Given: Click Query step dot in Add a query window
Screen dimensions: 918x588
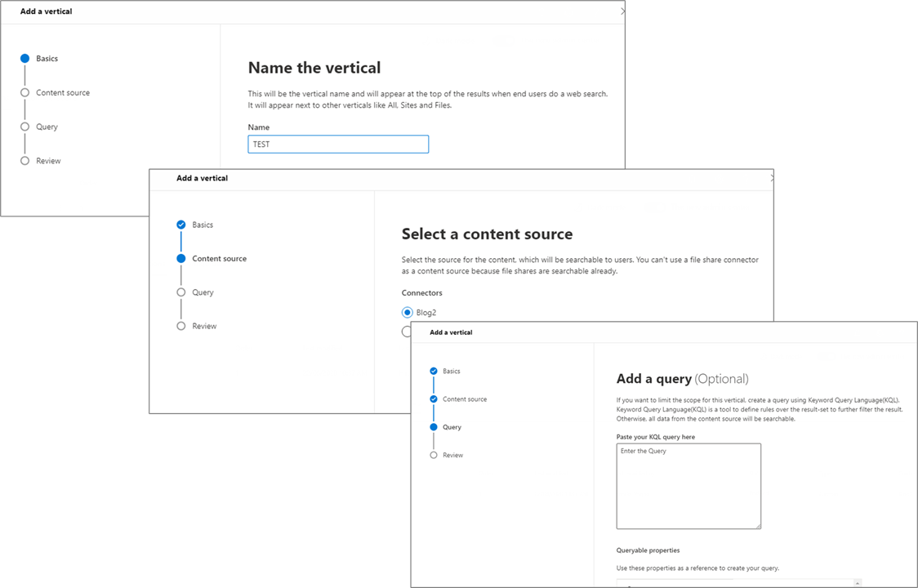Looking at the screenshot, I should tap(433, 427).
